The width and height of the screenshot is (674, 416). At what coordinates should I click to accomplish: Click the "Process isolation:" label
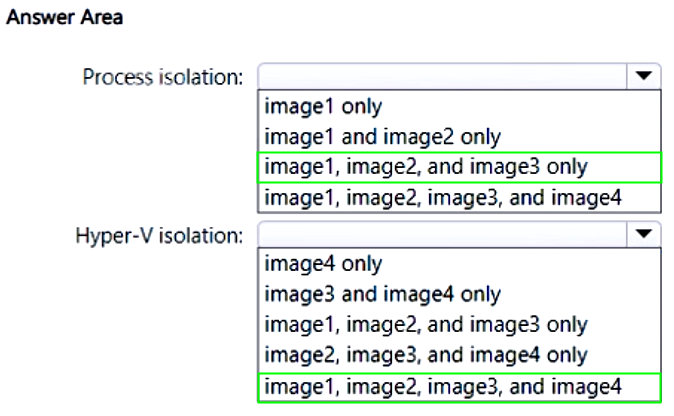pyautogui.click(x=163, y=77)
